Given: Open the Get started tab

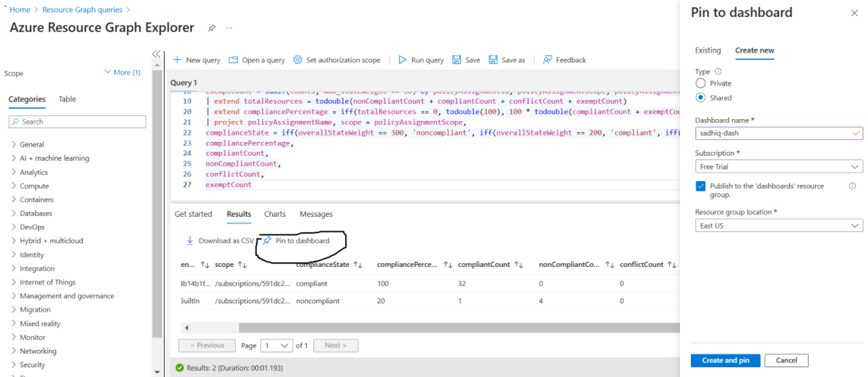Looking at the screenshot, I should [x=193, y=214].
